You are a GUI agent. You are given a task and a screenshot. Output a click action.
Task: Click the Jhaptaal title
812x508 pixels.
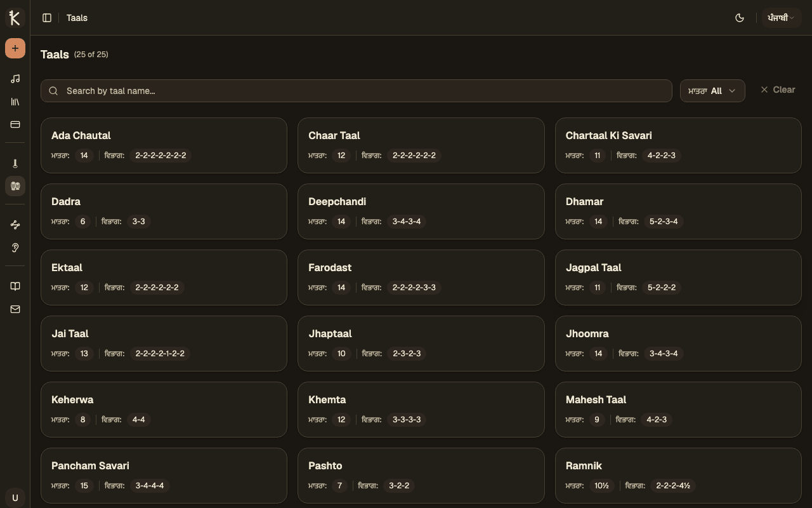330,333
